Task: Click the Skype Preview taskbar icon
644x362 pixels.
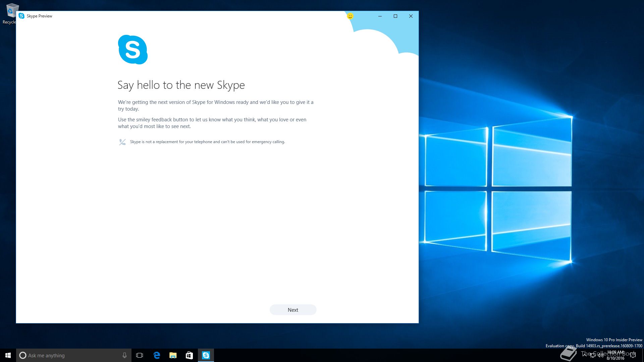Action: click(206, 355)
